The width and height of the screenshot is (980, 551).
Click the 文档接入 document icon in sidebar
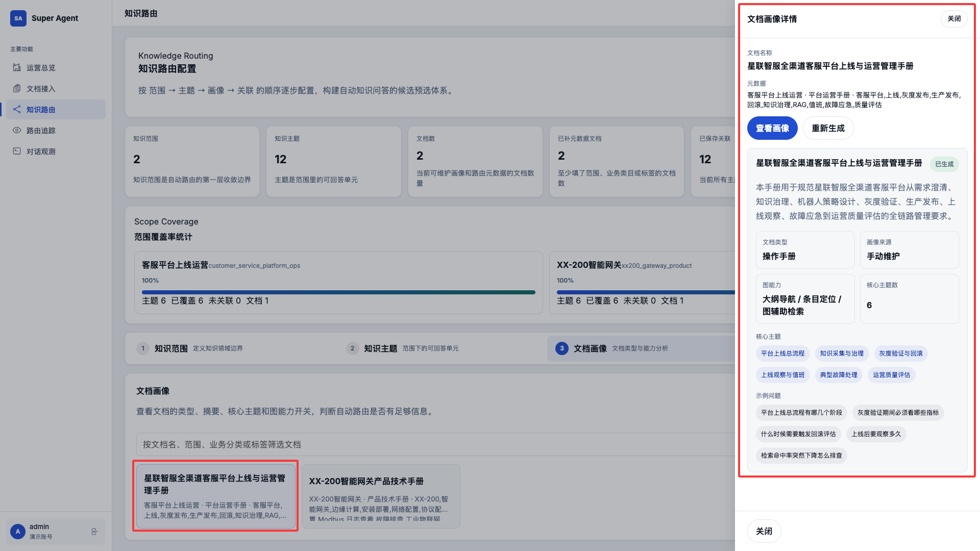point(17,88)
